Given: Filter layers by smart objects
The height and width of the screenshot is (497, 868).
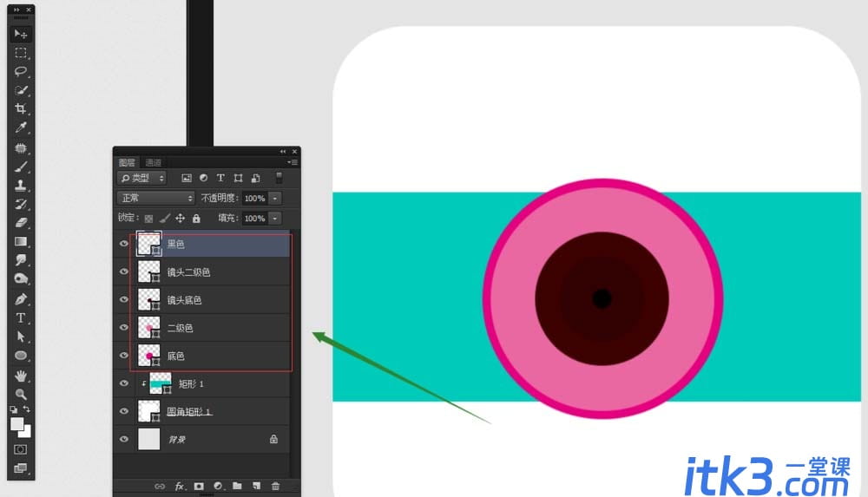Looking at the screenshot, I should click(256, 178).
